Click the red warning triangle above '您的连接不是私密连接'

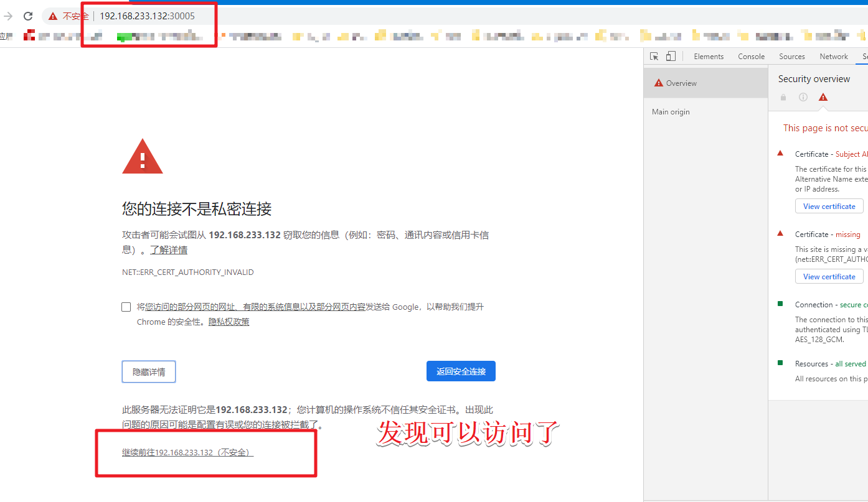point(143,156)
